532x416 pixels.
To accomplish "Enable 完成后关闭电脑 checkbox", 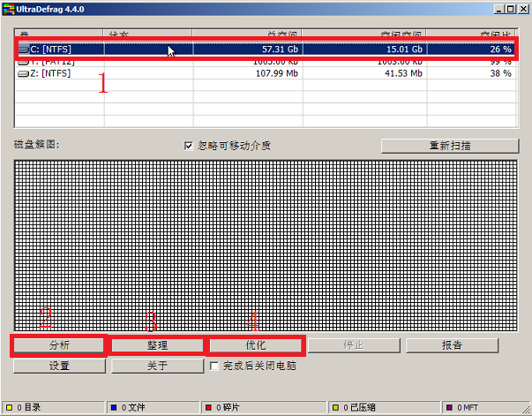I will (x=214, y=366).
